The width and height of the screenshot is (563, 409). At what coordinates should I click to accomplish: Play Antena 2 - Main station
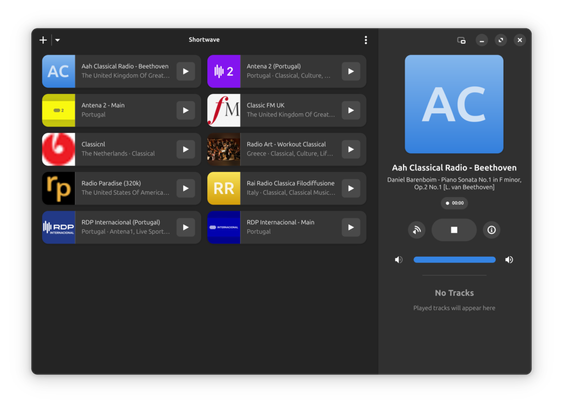click(x=186, y=110)
